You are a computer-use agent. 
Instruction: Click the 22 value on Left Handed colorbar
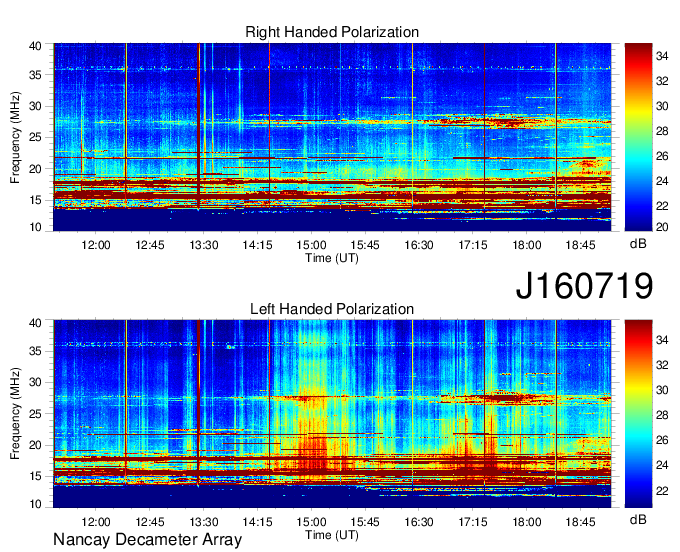click(662, 490)
